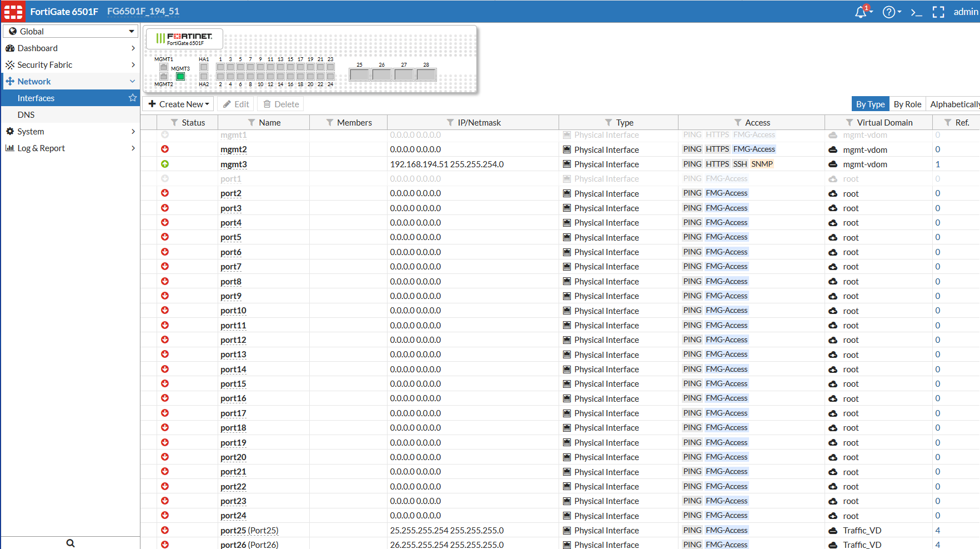Switch to By Role view
The height and width of the screenshot is (549, 980).
(907, 104)
